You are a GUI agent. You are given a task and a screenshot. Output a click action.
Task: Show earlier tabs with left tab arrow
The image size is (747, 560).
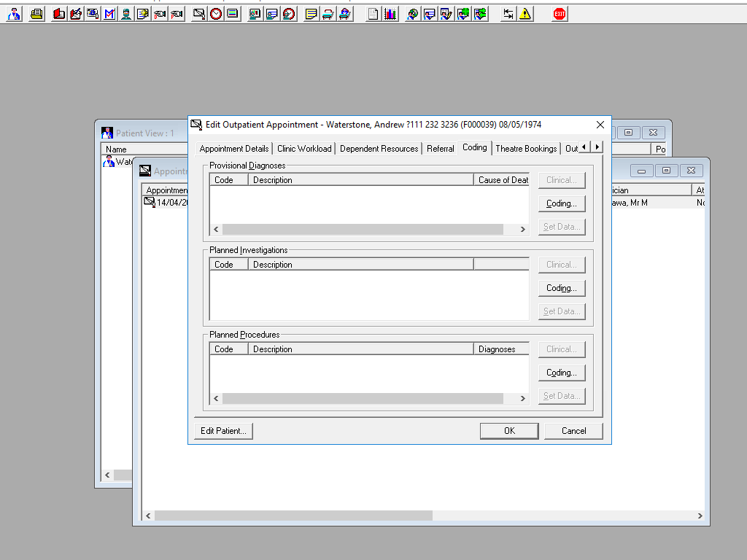[x=584, y=147]
